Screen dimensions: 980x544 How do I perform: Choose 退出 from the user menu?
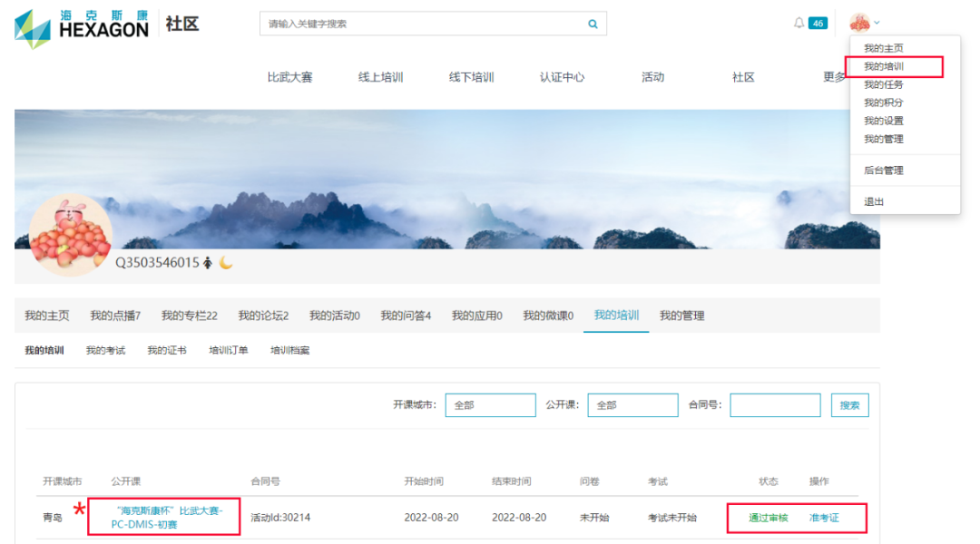pos(874,201)
